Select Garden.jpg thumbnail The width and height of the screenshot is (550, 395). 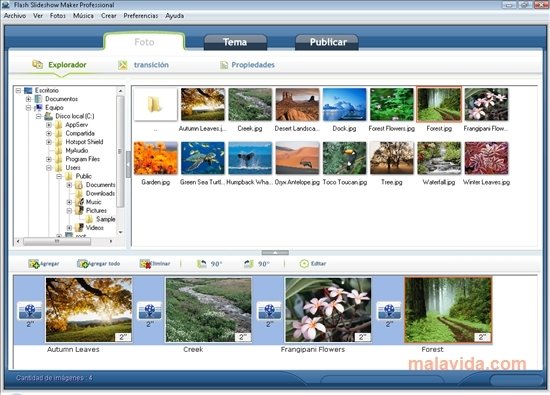(155, 158)
